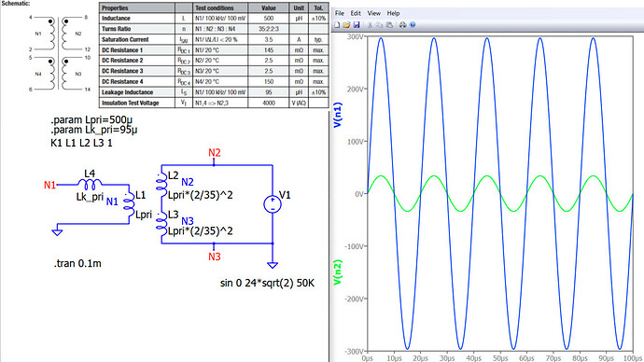The height and width of the screenshot is (362, 644).
Task: Click the Cut scissors toolbar icon
Action: click(x=370, y=25)
